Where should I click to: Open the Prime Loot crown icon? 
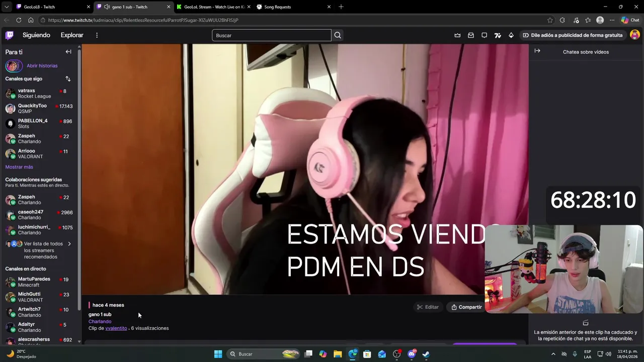pos(457,35)
